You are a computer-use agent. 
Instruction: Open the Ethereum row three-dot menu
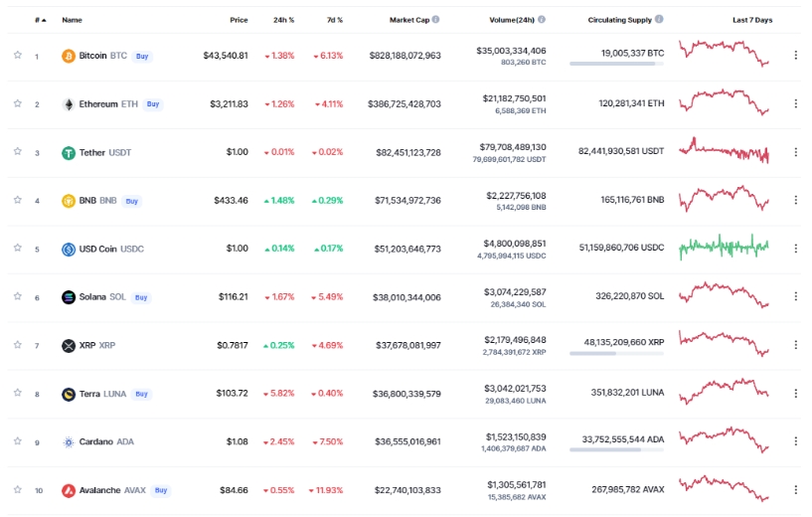click(x=795, y=103)
